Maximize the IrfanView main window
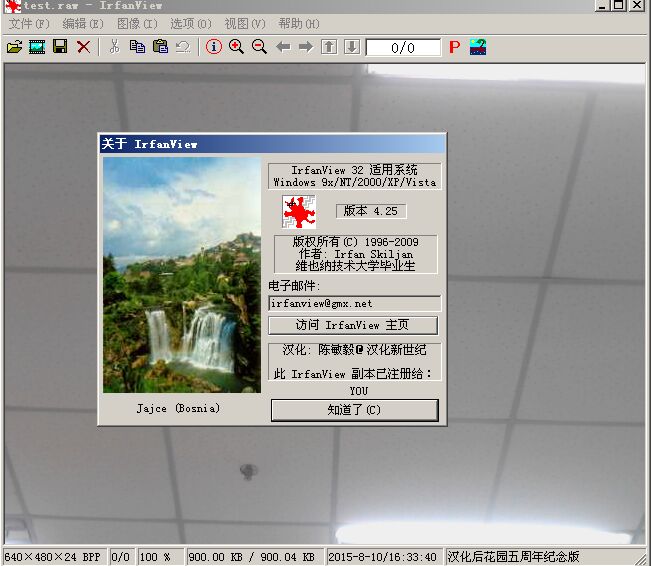Viewport: 651px width, 566px height. [x=619, y=5]
